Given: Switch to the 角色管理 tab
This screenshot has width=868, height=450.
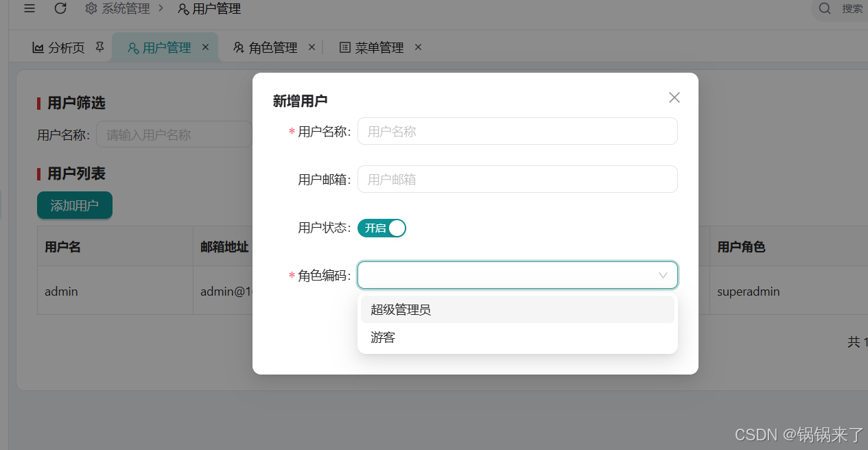Looking at the screenshot, I should 272,47.
